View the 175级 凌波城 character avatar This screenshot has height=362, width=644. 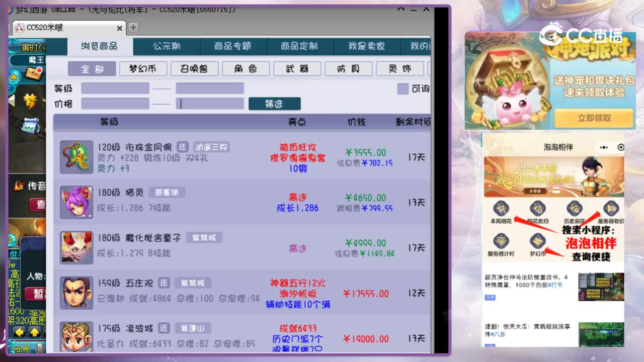(x=76, y=337)
